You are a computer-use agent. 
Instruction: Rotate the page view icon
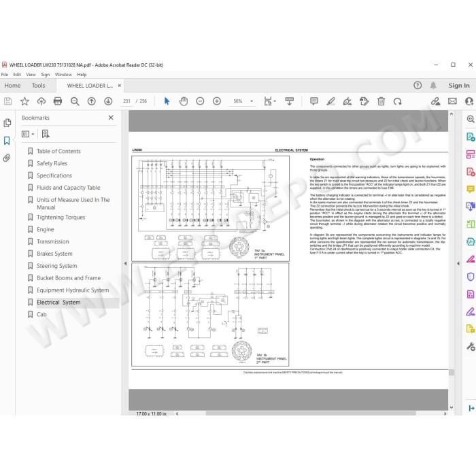397,101
